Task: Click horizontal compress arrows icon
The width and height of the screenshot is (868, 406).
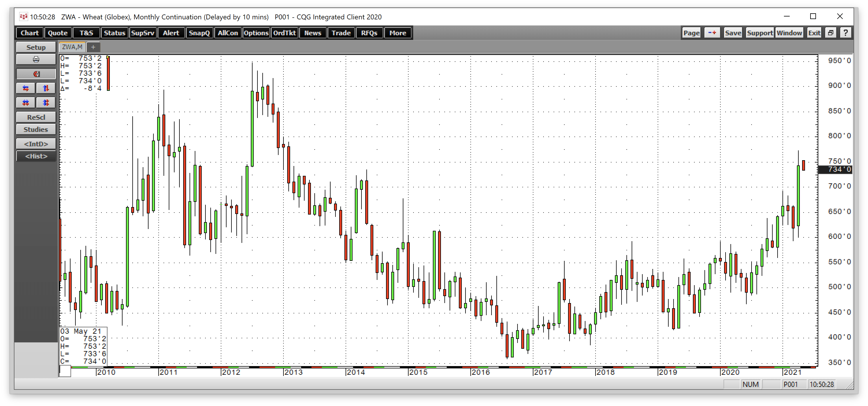Action: pyautogui.click(x=26, y=103)
